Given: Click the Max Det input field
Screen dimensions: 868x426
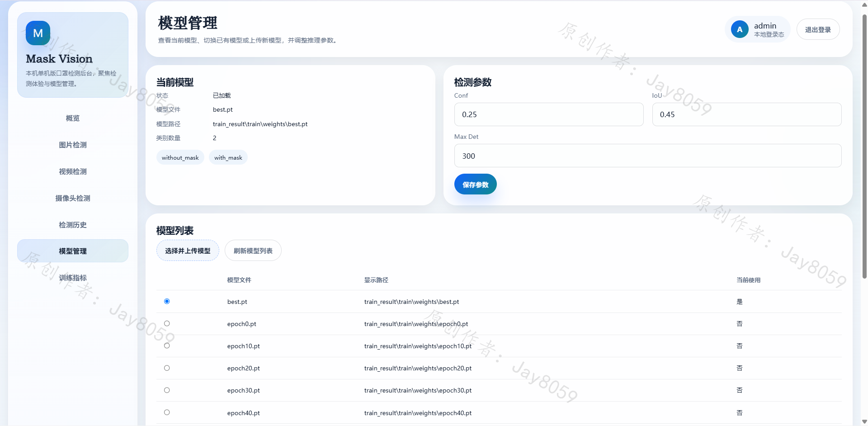Looking at the screenshot, I should click(x=648, y=156).
